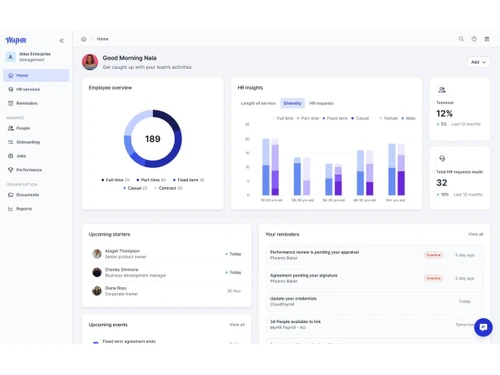Click the 18-25 yrs old bar group
The height and width of the screenshot is (375, 500).
point(271,167)
